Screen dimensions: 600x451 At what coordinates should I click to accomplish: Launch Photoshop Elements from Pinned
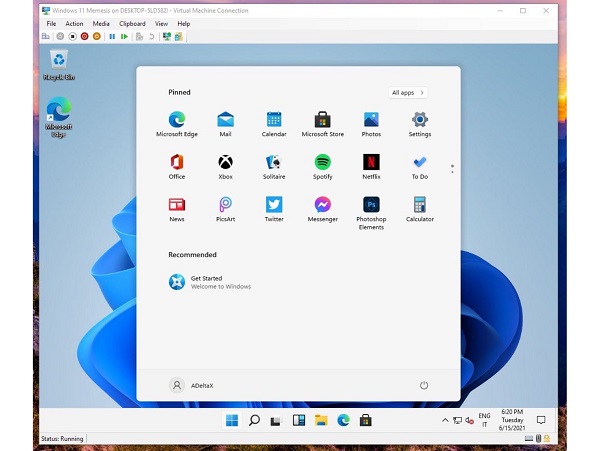point(371,213)
